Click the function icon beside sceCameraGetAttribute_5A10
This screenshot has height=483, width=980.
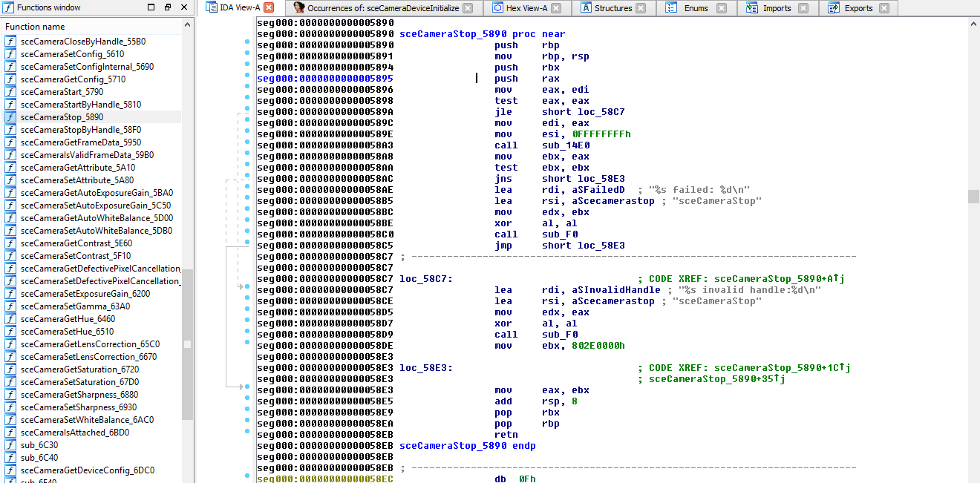[x=10, y=168]
